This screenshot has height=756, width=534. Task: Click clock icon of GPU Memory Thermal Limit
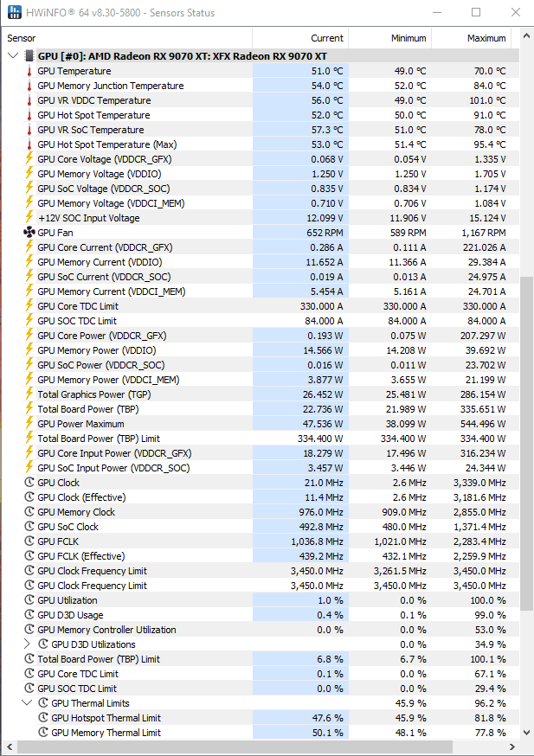point(43,733)
